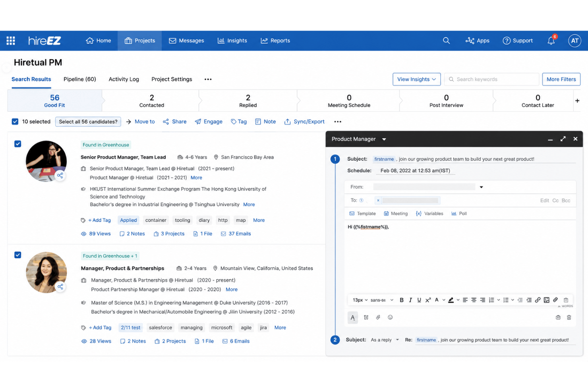
Task: Delete the email step with trash icon
Action: point(569,317)
